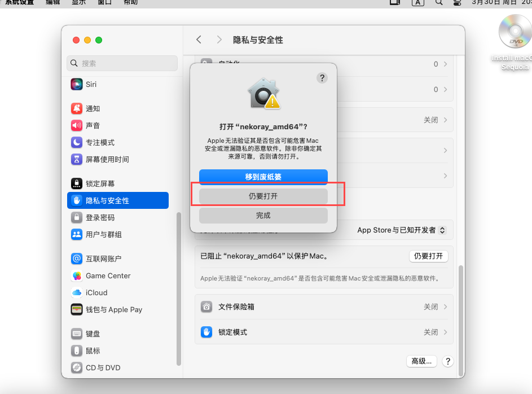Open 帮助 menu in menu bar

[131, 2]
